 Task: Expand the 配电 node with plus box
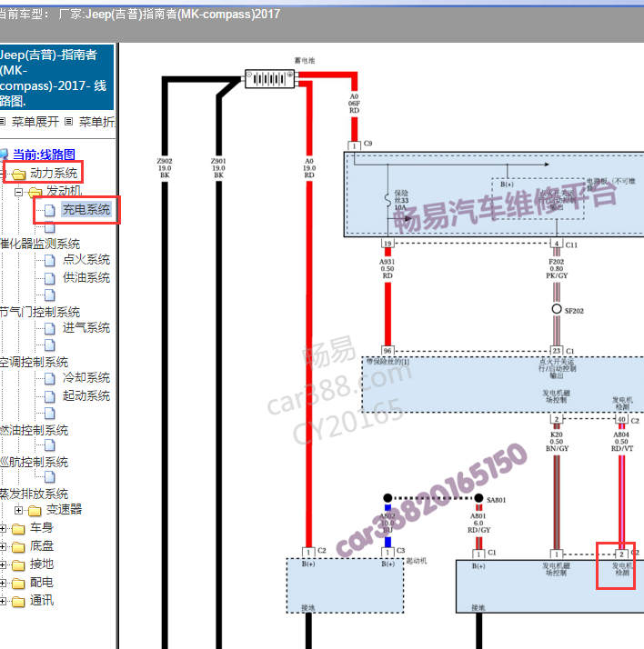3,583
